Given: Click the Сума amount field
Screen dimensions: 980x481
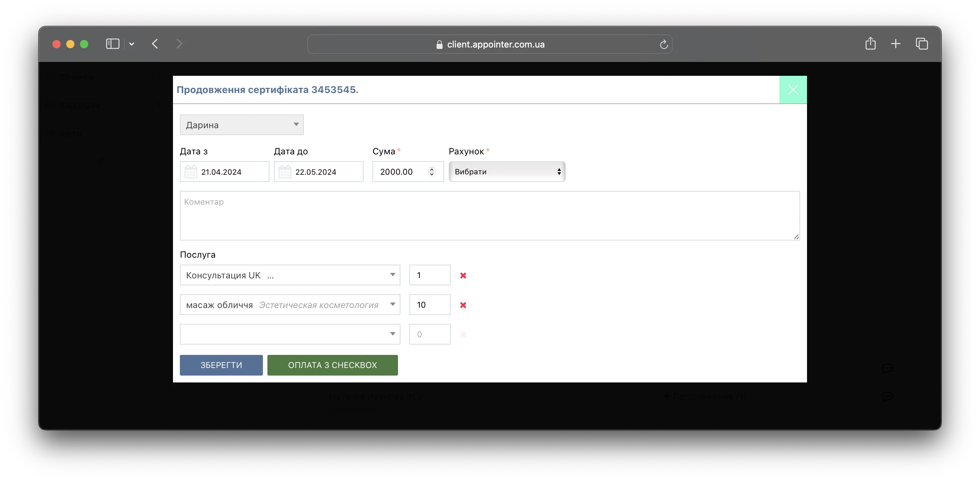Looking at the screenshot, I should click(x=408, y=172).
